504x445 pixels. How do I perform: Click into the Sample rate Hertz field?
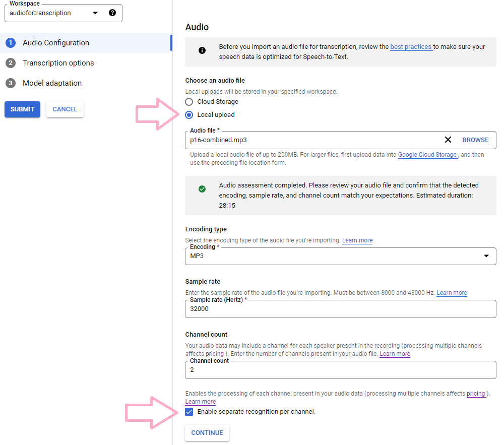pos(340,309)
